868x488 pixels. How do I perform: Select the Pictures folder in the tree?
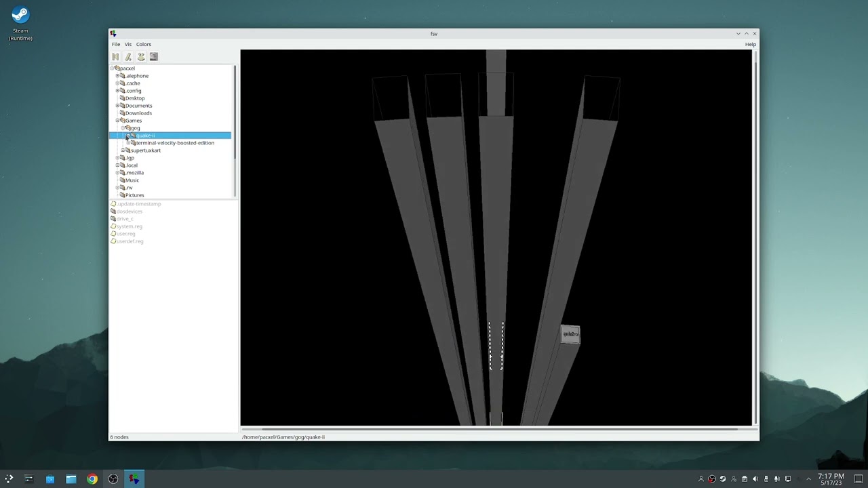tap(134, 195)
